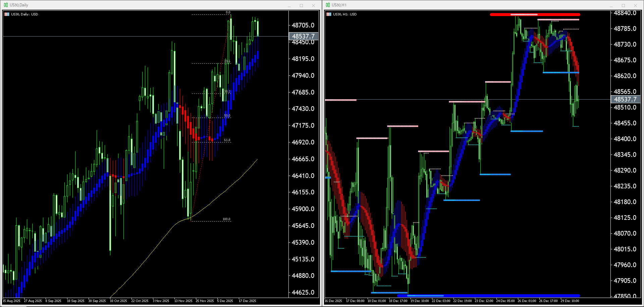
Task: Click the table icon beside 'US30, H1: USD'
Action: [329, 14]
